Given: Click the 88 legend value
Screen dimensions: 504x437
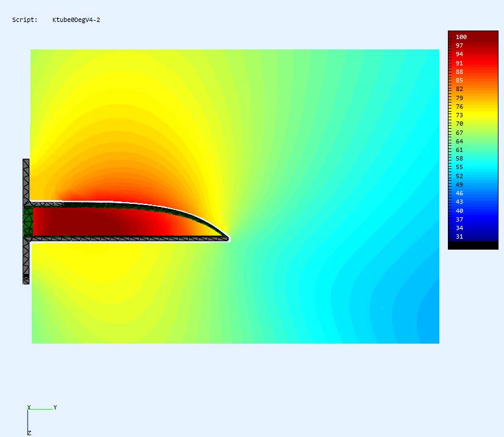Looking at the screenshot, I should (459, 71).
